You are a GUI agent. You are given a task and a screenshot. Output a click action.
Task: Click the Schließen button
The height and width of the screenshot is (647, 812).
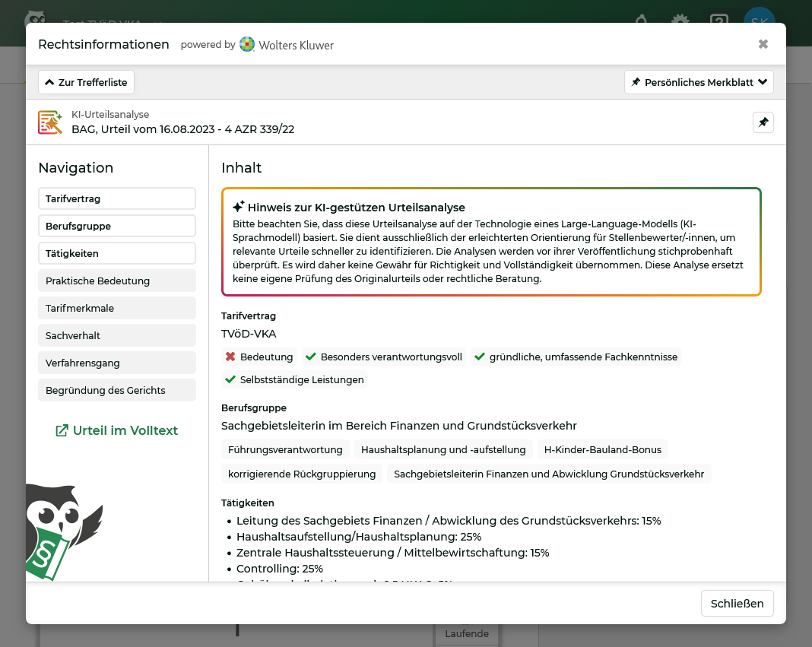coord(737,604)
